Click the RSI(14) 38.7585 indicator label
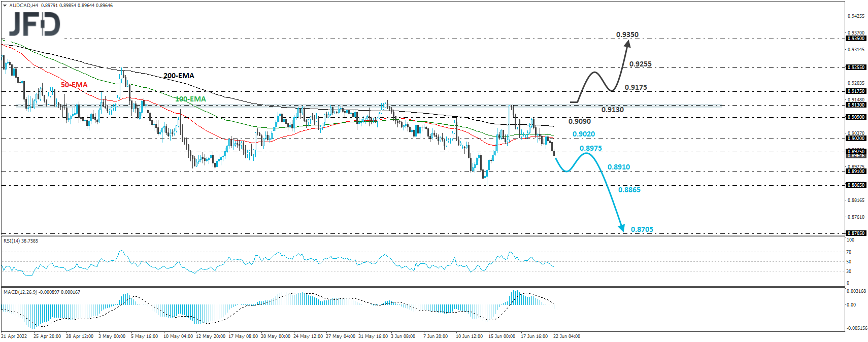Screen dimensions: 868x342 tap(21, 241)
